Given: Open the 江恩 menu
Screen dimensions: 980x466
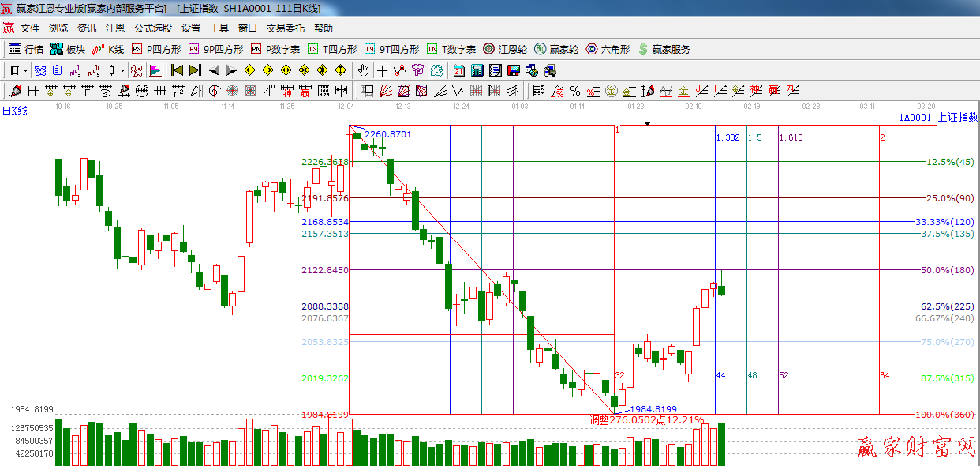Looking at the screenshot, I should coord(115,28).
